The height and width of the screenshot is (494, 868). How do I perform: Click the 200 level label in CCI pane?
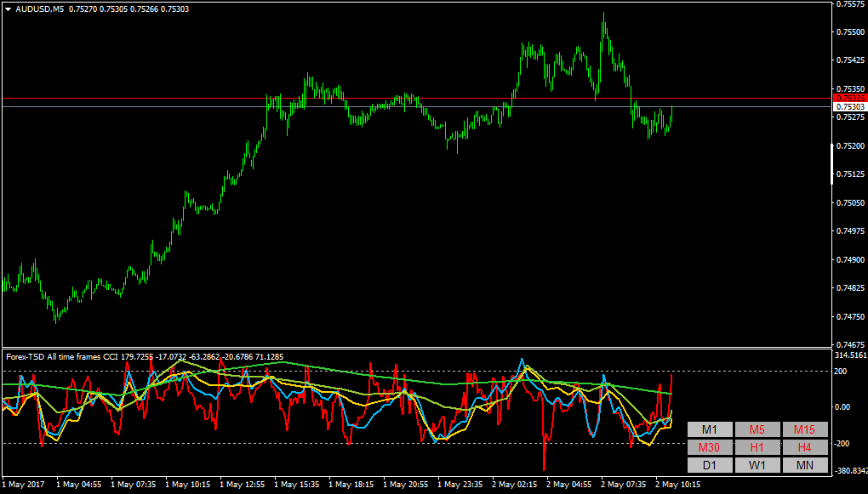[842, 372]
